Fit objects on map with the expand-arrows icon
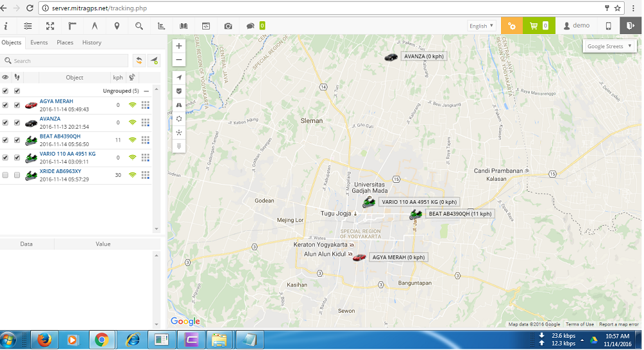The image size is (644, 350). pos(50,26)
